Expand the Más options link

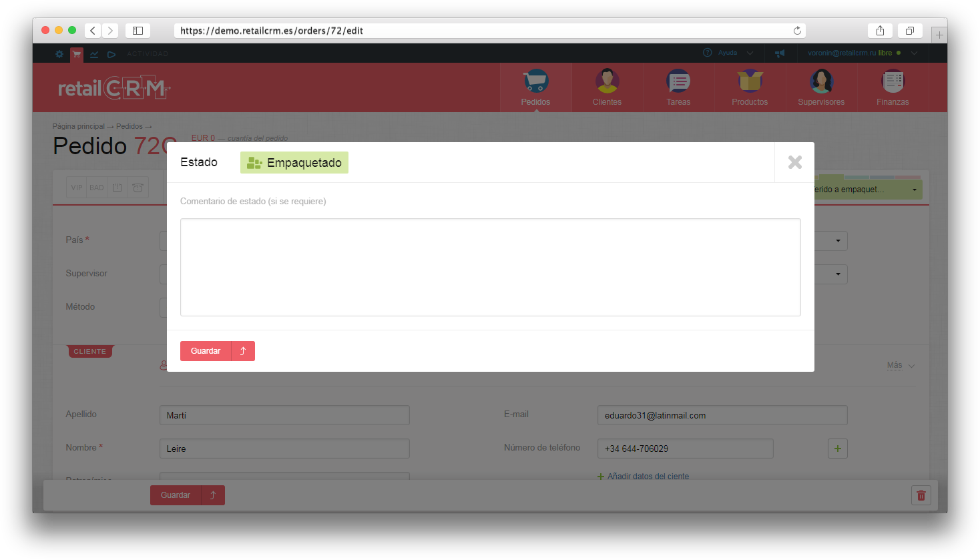point(901,365)
